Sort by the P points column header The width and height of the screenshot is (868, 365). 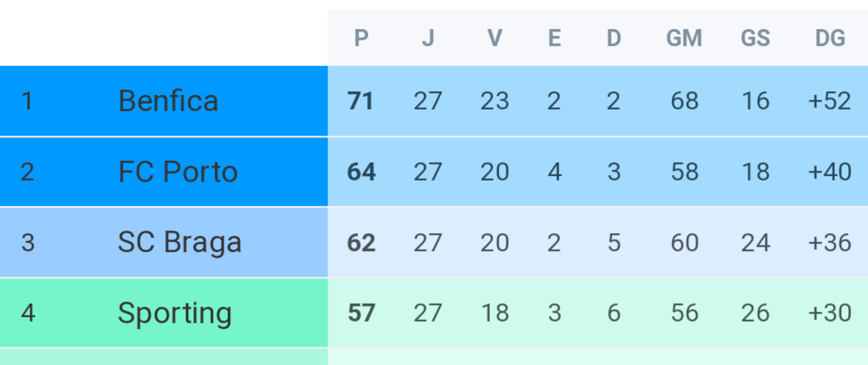[361, 38]
